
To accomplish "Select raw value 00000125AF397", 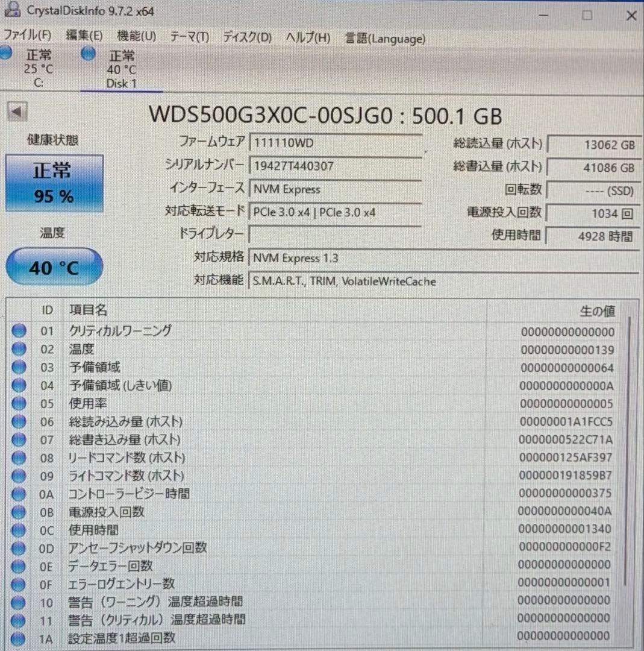I will coord(565,458).
